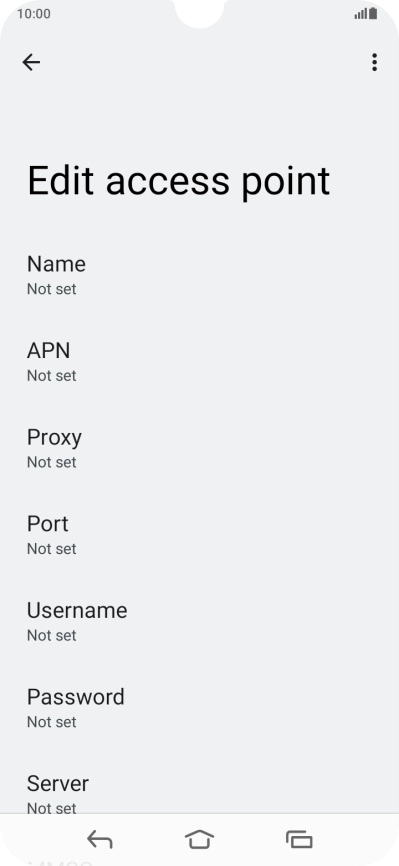Go to home via navigation bar icon
399x866 pixels.
coord(200,839)
